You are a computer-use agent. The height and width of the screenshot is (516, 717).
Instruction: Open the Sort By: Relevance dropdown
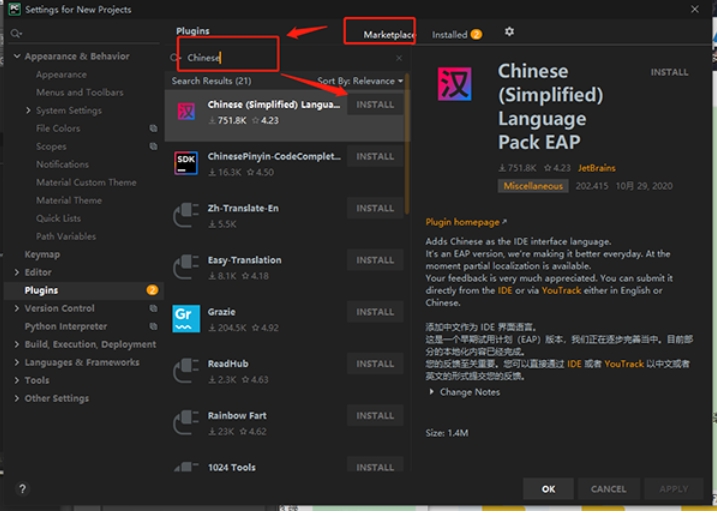(360, 81)
